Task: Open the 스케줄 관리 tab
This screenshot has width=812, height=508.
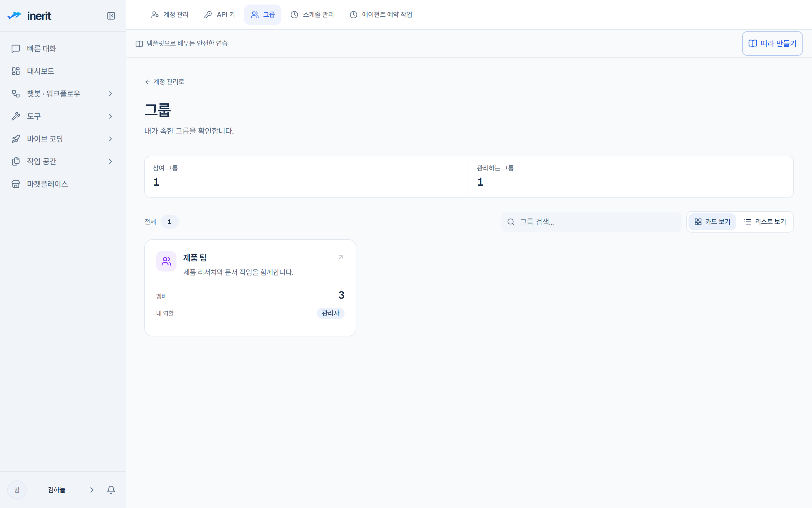Action: tap(312, 14)
